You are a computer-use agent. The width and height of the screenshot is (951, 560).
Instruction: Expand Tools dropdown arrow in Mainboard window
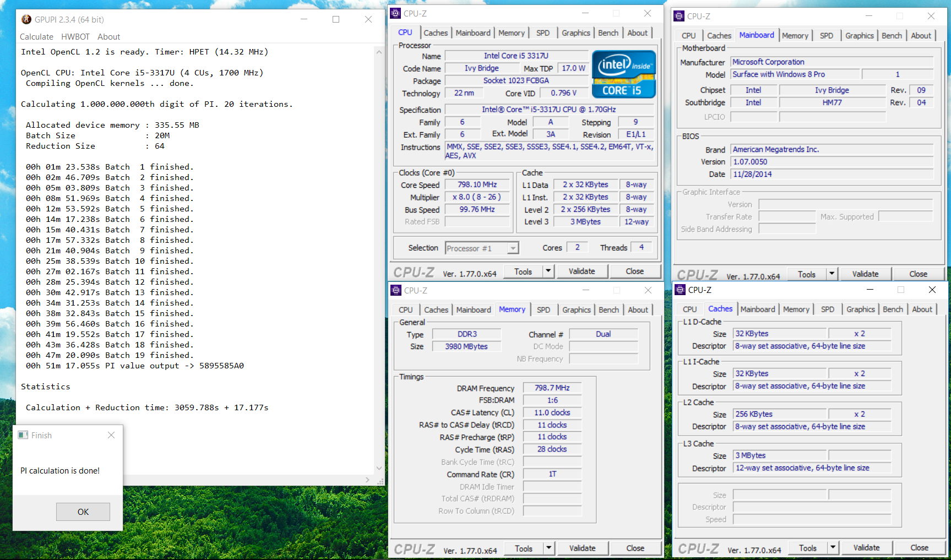point(832,274)
